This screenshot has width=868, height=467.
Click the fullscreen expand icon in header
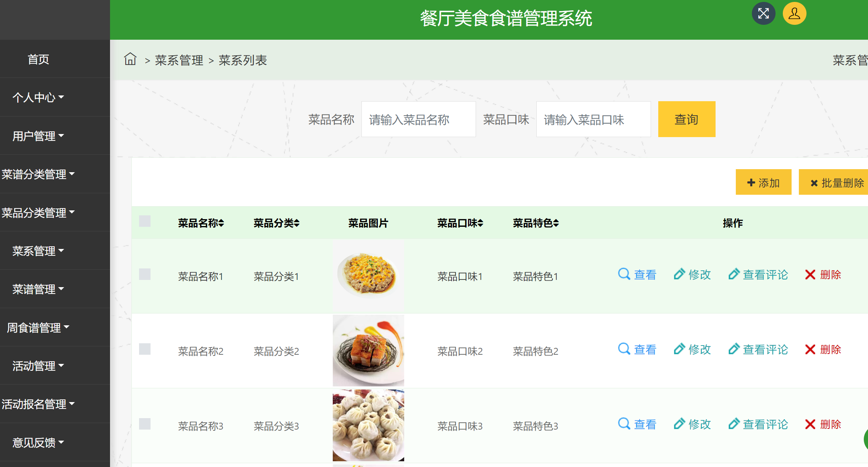click(763, 13)
